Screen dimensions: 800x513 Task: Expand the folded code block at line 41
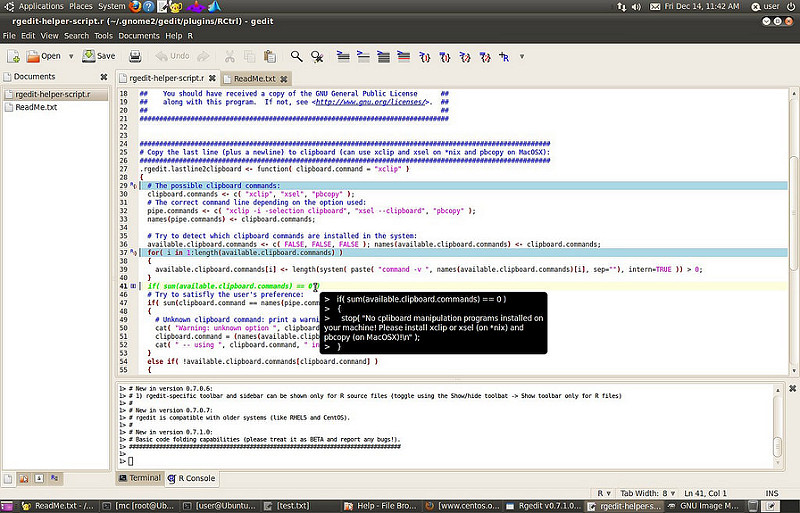coord(134,286)
